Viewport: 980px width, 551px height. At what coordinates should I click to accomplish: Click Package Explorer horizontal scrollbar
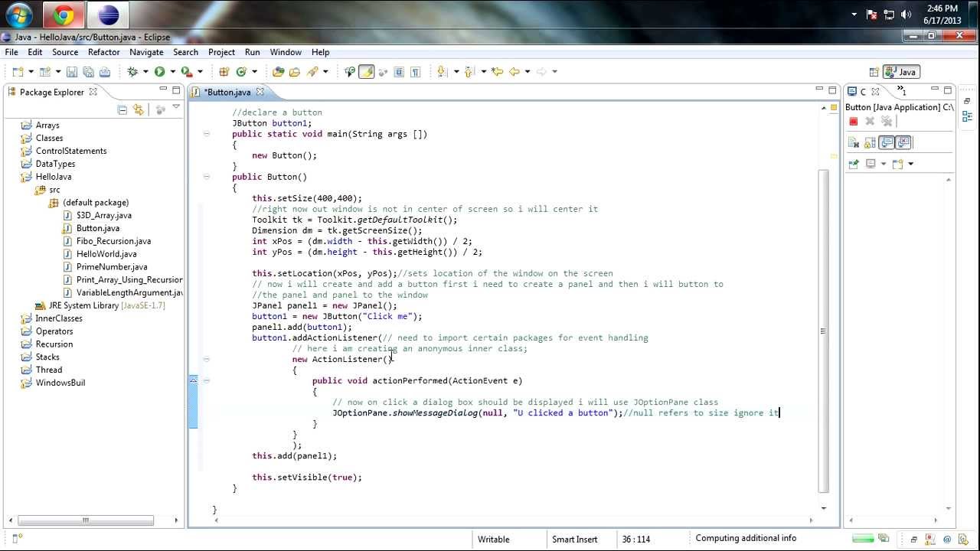[85, 520]
